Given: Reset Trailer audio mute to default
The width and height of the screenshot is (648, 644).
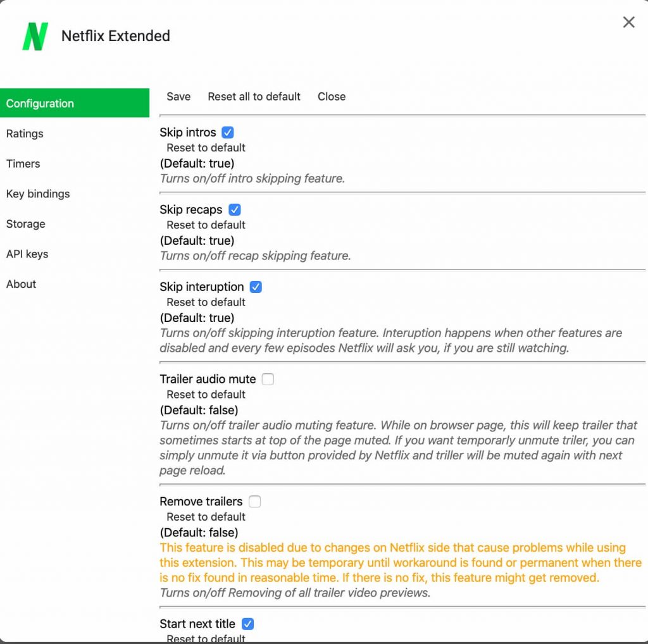Looking at the screenshot, I should pyautogui.click(x=206, y=395).
